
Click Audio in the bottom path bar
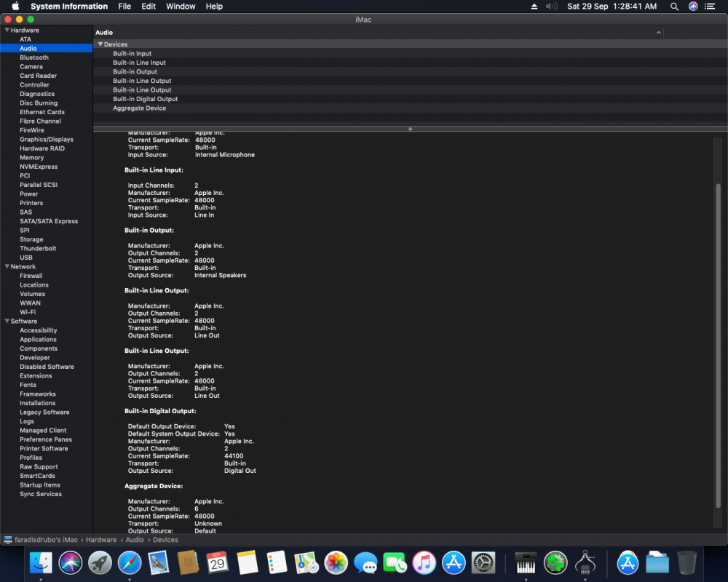(135, 540)
